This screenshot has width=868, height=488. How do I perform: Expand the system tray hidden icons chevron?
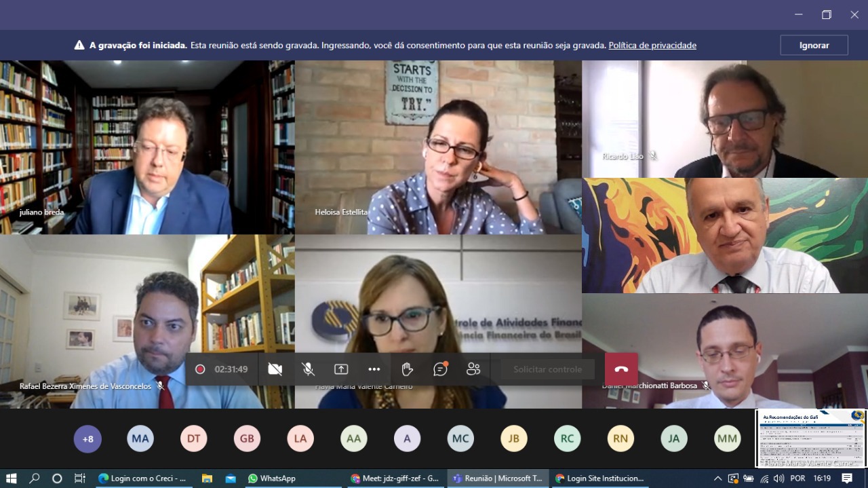717,478
